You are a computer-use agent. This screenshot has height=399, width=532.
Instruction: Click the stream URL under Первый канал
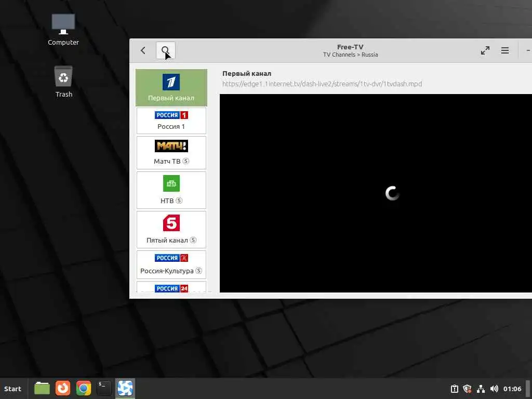click(x=322, y=84)
